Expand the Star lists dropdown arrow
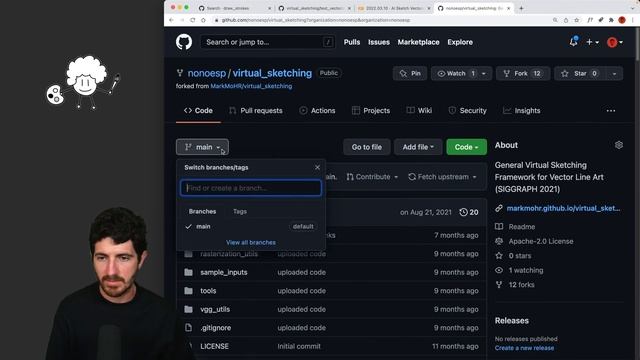 pyautogui.click(x=614, y=73)
